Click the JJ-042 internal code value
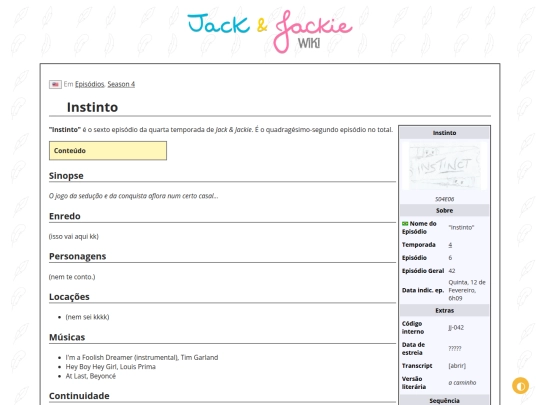 coord(456,328)
